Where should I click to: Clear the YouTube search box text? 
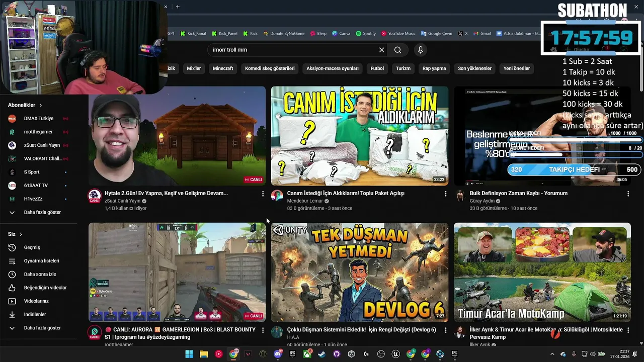pyautogui.click(x=381, y=50)
